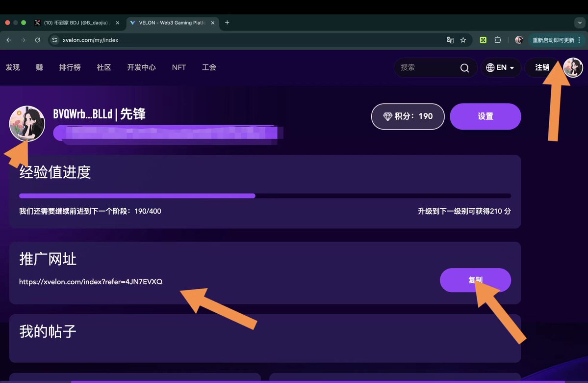The height and width of the screenshot is (383, 588).
Task: Close the VELON tab
Action: point(213,23)
